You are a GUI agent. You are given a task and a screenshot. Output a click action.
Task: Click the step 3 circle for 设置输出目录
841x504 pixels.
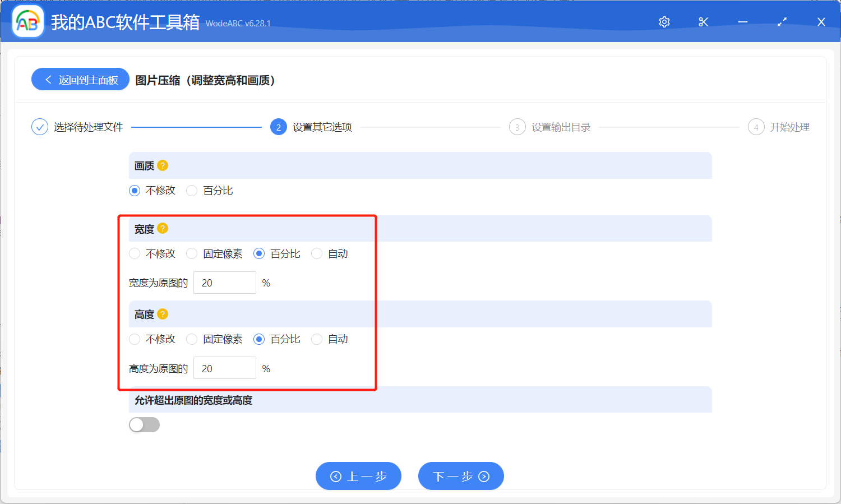coord(517,127)
